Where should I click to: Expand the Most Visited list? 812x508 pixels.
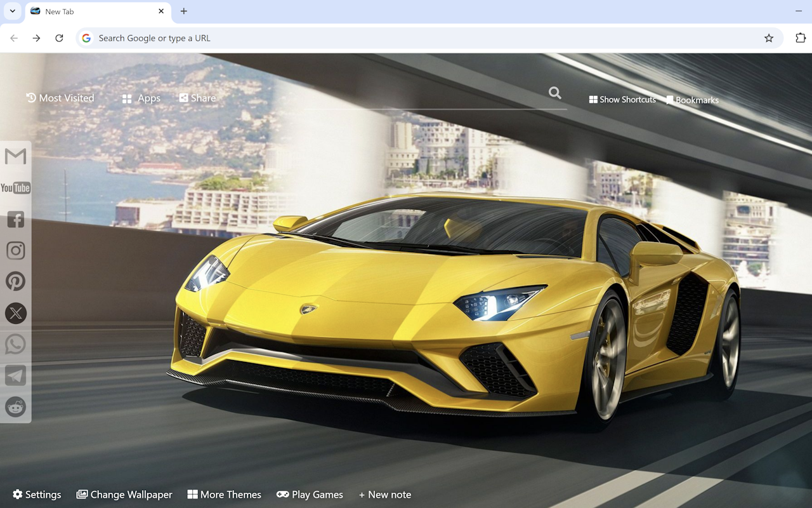point(60,98)
